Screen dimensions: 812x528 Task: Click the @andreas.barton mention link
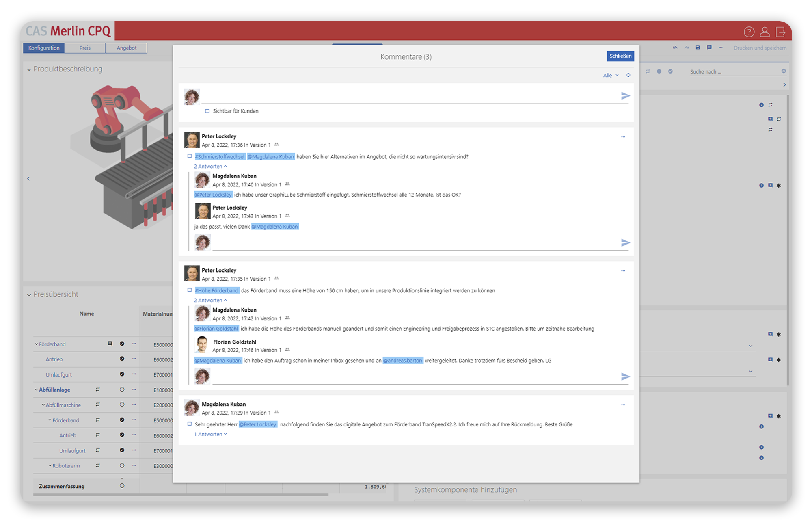click(x=403, y=361)
